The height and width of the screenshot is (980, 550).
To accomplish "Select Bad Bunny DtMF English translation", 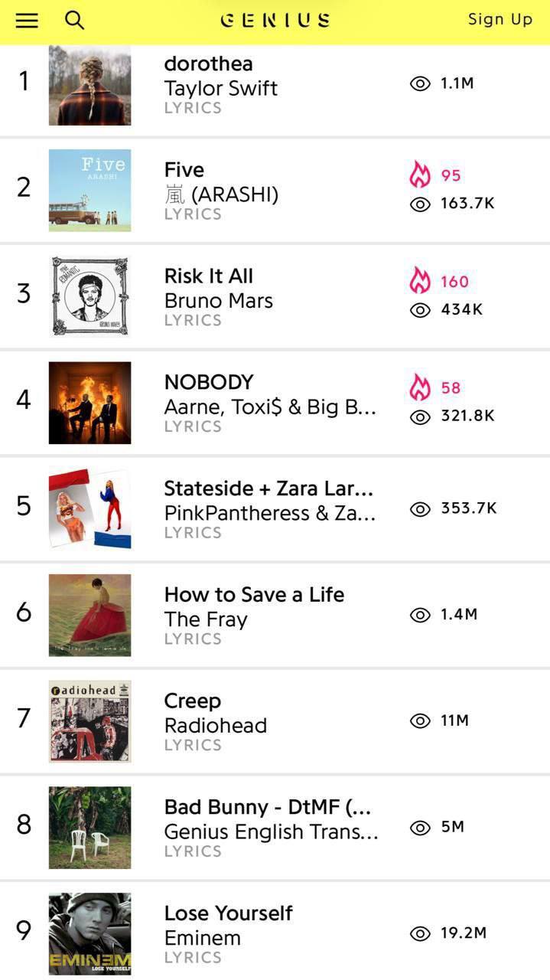I will click(267, 808).
